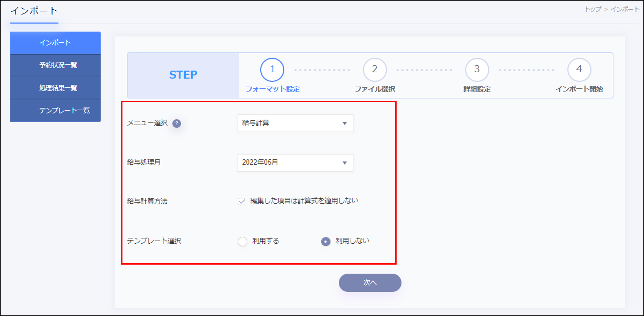Click step 3 circle 詳細設定
Screen dimensions: 644x316
476,70
